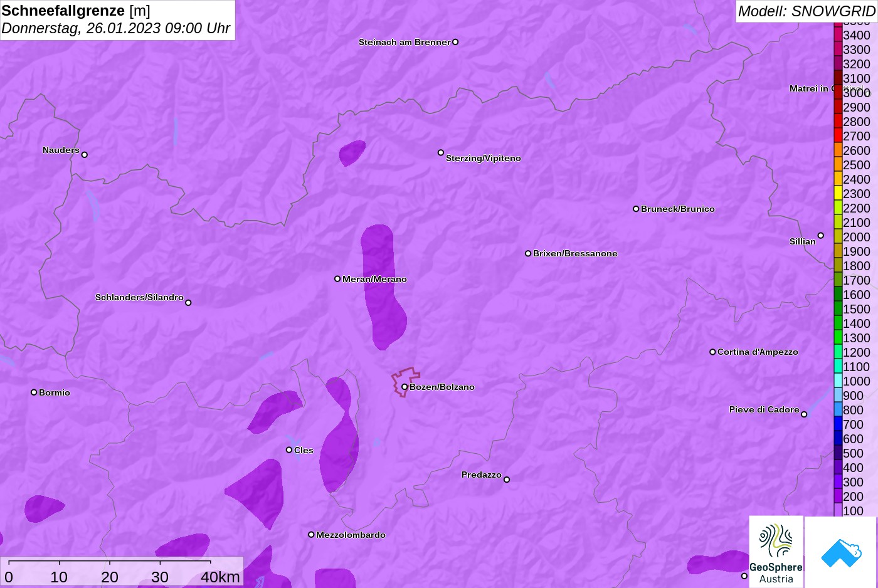Click the 2000 legend value
Screen dimensions: 878x588
[x=857, y=237]
